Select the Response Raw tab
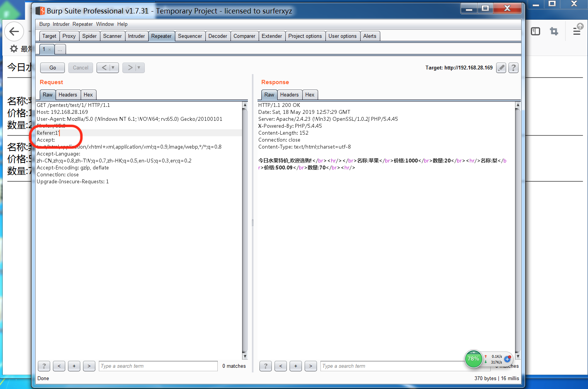 pyautogui.click(x=269, y=95)
